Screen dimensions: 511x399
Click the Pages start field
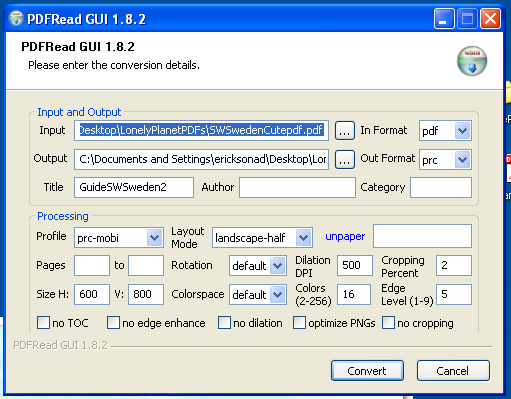pos(92,265)
